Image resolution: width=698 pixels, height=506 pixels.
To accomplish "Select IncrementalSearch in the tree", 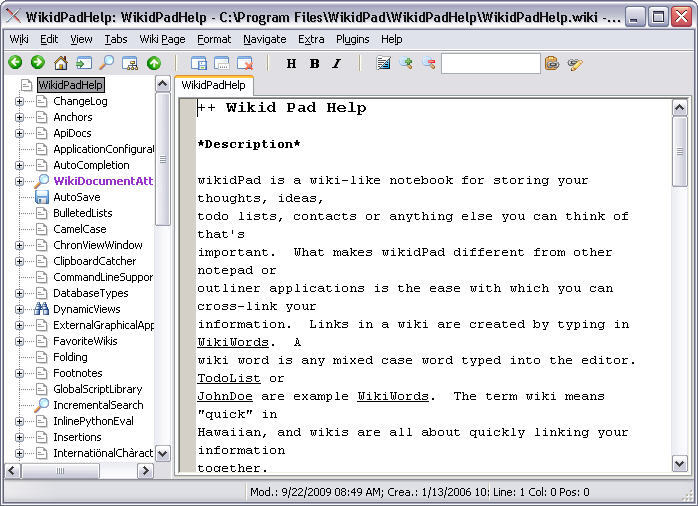I will tap(98, 405).
